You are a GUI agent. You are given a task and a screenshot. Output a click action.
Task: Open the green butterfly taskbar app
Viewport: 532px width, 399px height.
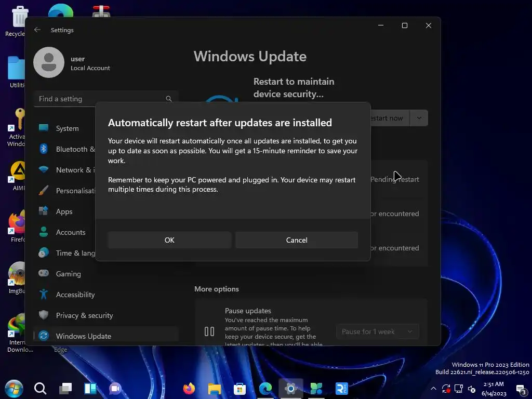point(316,389)
